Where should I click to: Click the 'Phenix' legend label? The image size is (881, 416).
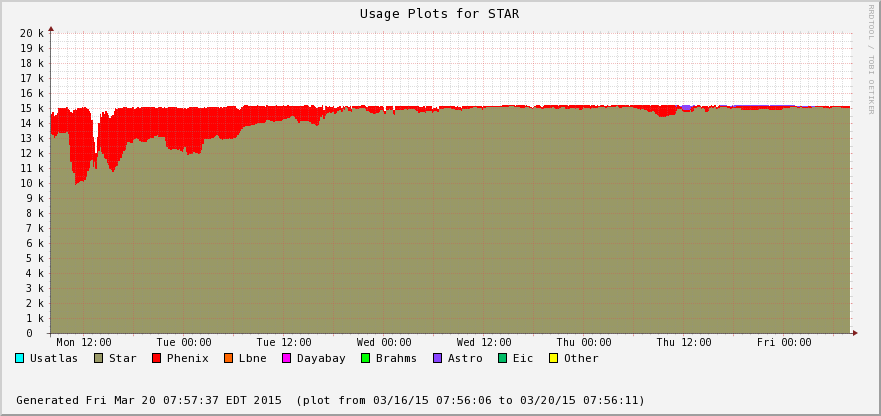(x=188, y=358)
